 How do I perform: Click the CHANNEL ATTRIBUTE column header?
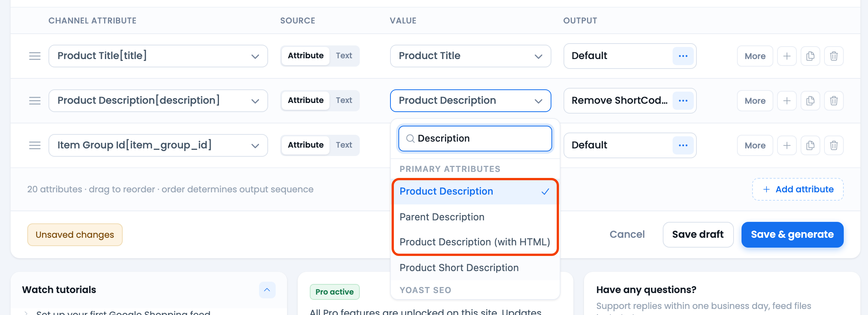point(92,21)
